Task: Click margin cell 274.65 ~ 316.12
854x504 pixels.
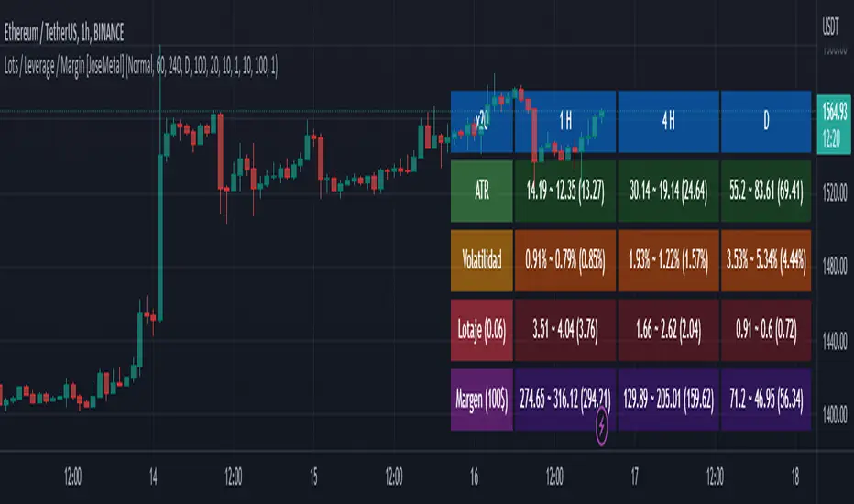Action: pos(565,400)
